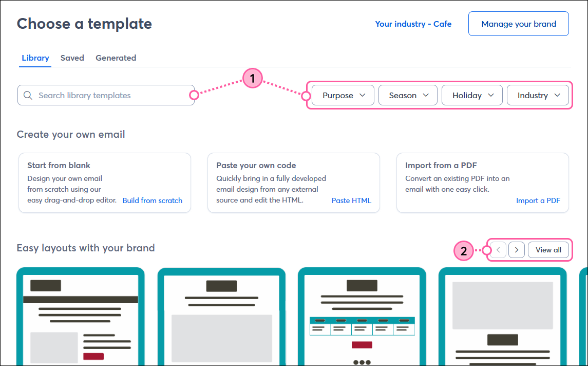Screen dimensions: 588x366
Task: Select the template with table layout
Action: pos(362,316)
